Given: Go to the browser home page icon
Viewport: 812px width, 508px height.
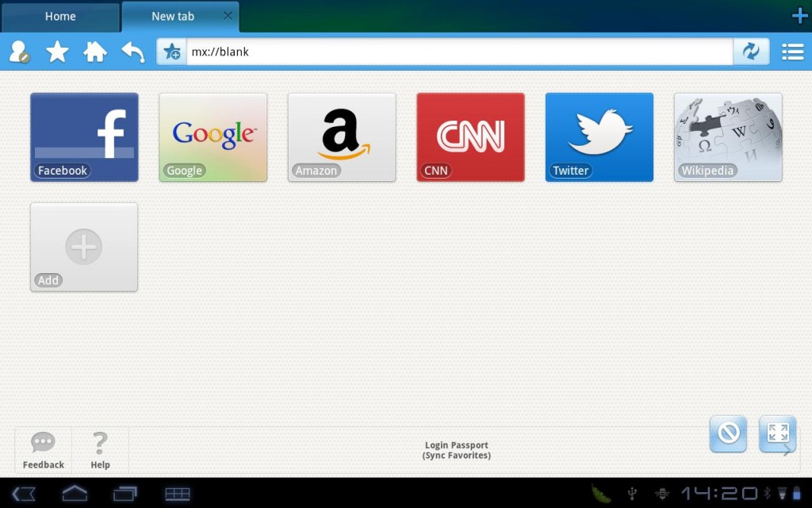Looking at the screenshot, I should click(95, 52).
